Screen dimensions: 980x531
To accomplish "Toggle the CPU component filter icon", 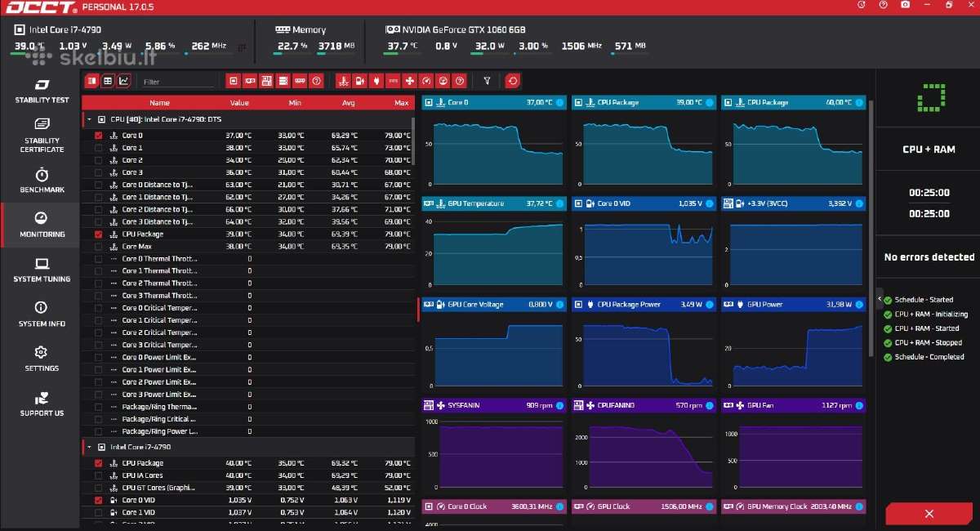I will [233, 81].
